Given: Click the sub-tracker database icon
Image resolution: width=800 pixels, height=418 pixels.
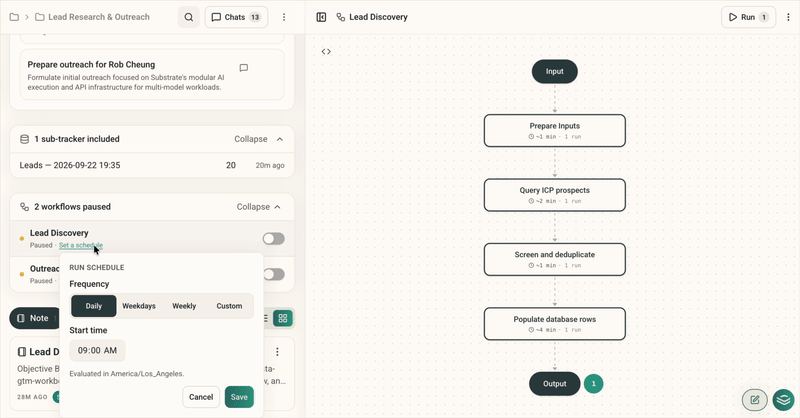Looking at the screenshot, I should coord(24,139).
